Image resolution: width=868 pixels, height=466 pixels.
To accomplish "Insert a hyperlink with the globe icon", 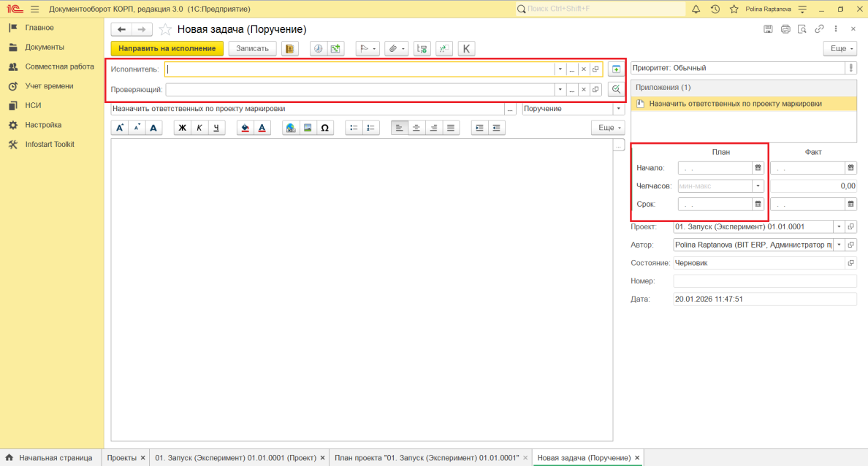I will (291, 128).
